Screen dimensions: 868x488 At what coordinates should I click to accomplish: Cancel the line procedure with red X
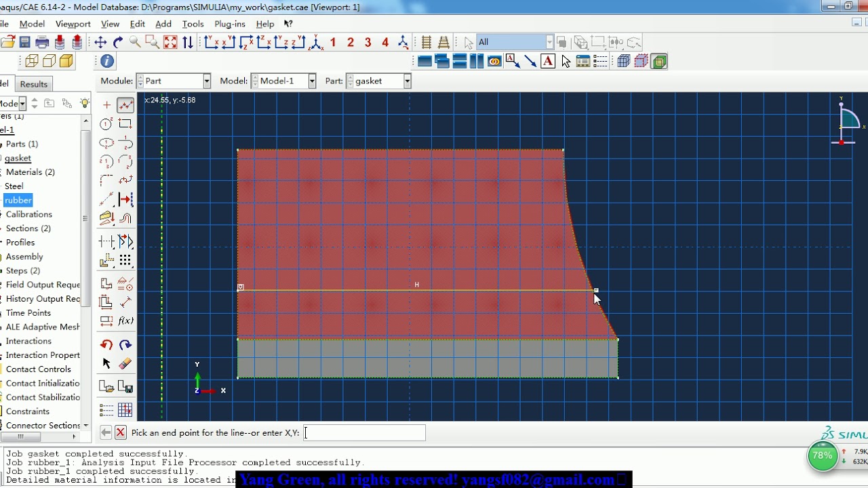(x=121, y=432)
